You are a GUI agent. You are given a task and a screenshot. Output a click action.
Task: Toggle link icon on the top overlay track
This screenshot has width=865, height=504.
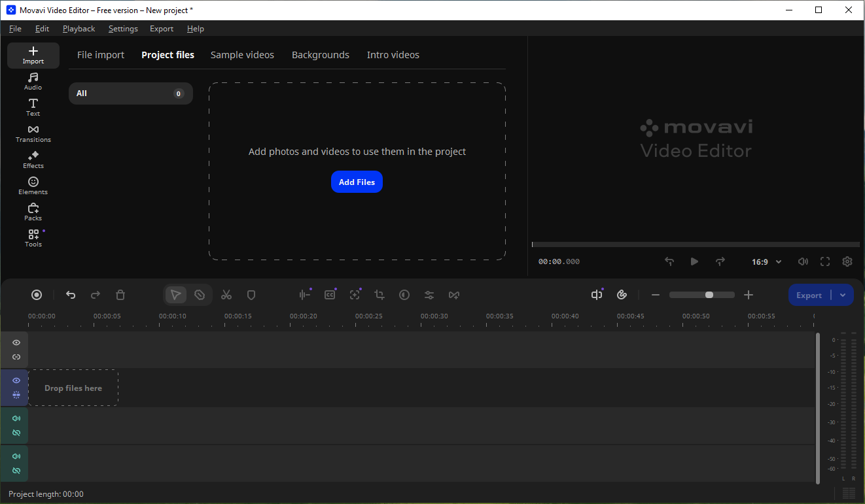[x=16, y=357]
